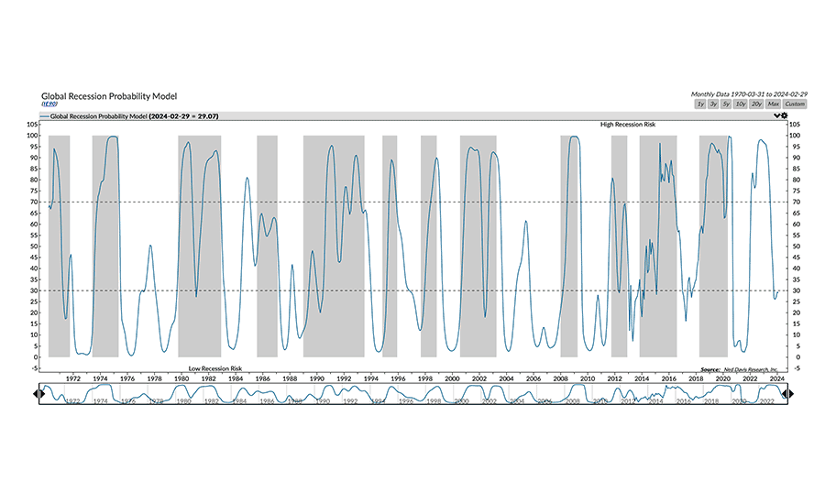825x504 pixels.
Task: Click the 2008 area in the navigator strip
Action: pyautogui.click(x=572, y=400)
